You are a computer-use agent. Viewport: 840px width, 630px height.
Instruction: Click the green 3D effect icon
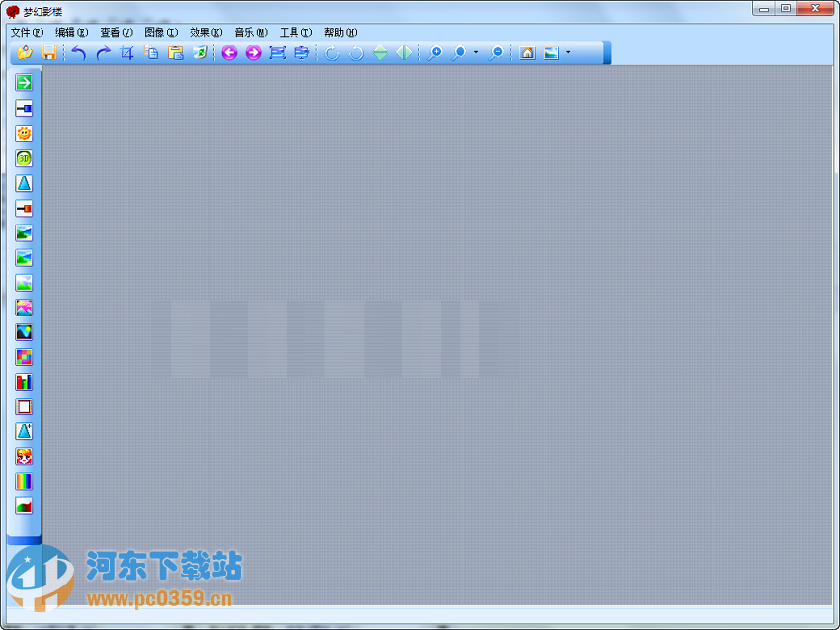pyautogui.click(x=24, y=158)
